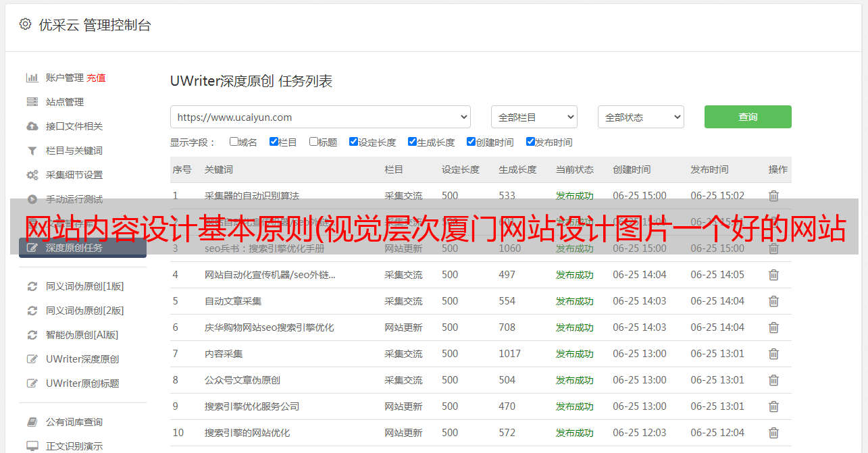Click trash icon for row 10 搜索引擎的网站优化
Image resolution: width=868 pixels, height=453 pixels.
(773, 433)
